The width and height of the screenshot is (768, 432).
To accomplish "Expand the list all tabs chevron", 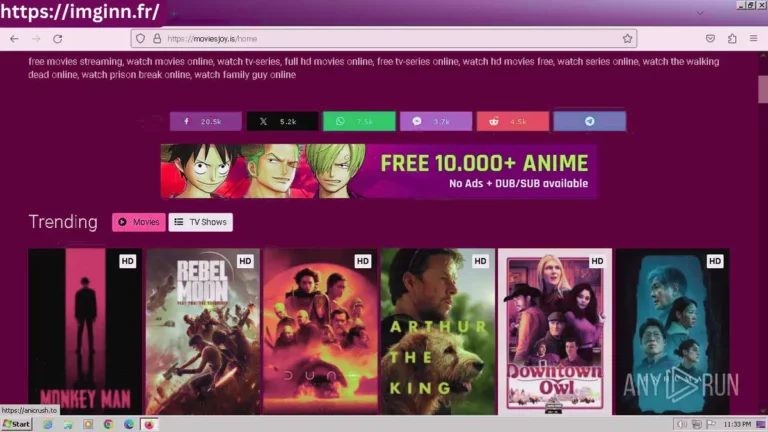I will coord(700,13).
